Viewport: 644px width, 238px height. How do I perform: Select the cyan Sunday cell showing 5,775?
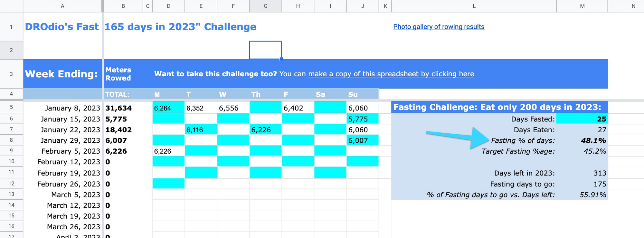coord(363,119)
